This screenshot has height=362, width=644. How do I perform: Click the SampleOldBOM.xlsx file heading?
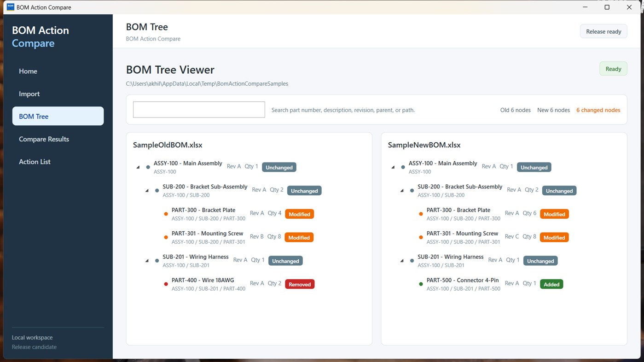click(x=168, y=145)
